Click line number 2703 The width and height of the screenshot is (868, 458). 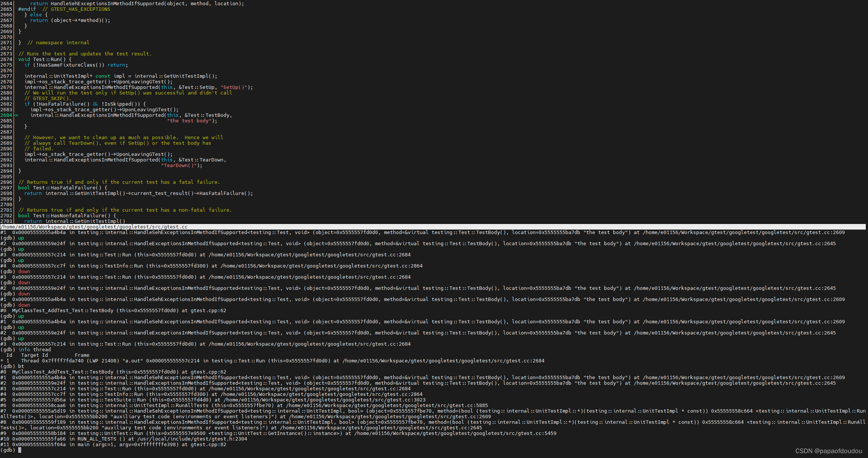[6, 221]
